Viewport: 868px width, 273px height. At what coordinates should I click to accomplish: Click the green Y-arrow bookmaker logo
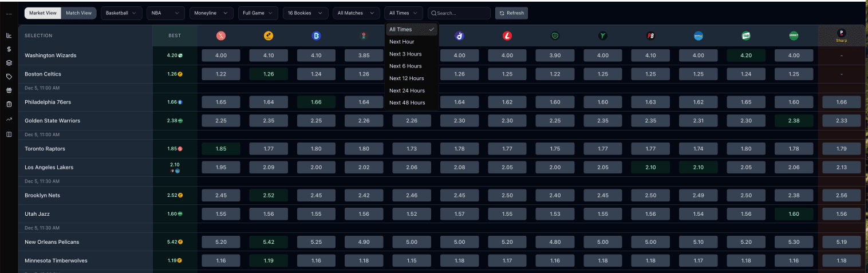coord(602,35)
